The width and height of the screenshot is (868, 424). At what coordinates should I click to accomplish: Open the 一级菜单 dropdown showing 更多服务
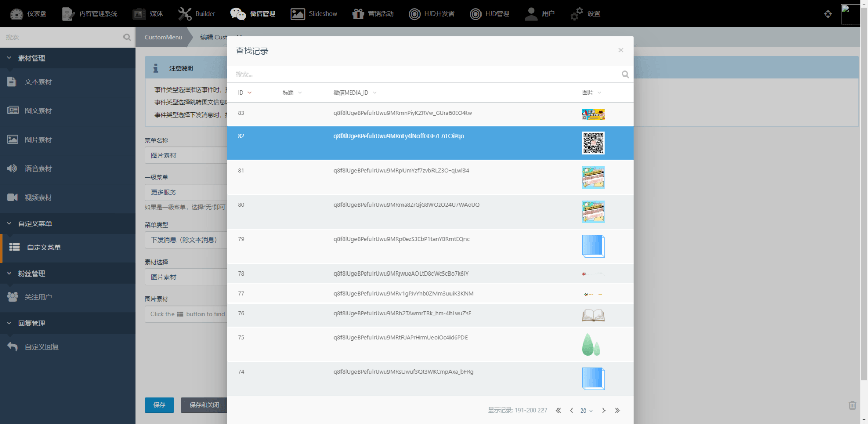click(x=185, y=192)
